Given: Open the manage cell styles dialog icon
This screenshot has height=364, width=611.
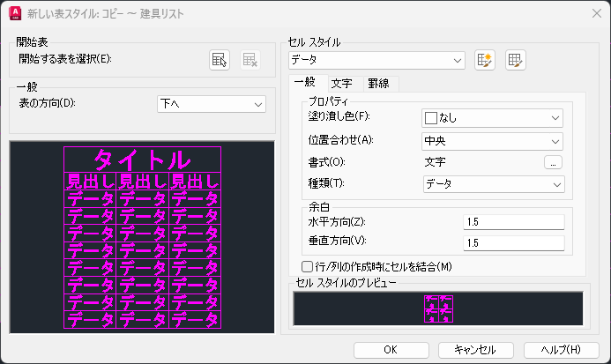Looking at the screenshot, I should click(x=515, y=60).
